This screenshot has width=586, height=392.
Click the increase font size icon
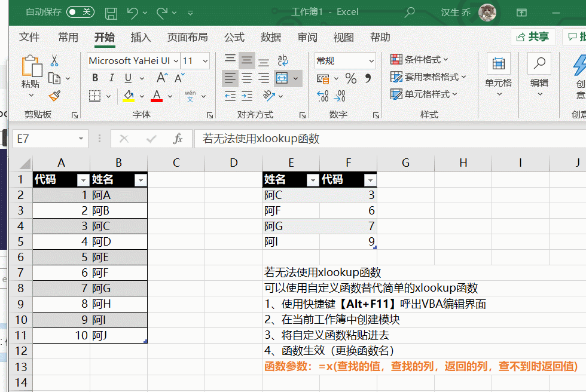pos(161,77)
